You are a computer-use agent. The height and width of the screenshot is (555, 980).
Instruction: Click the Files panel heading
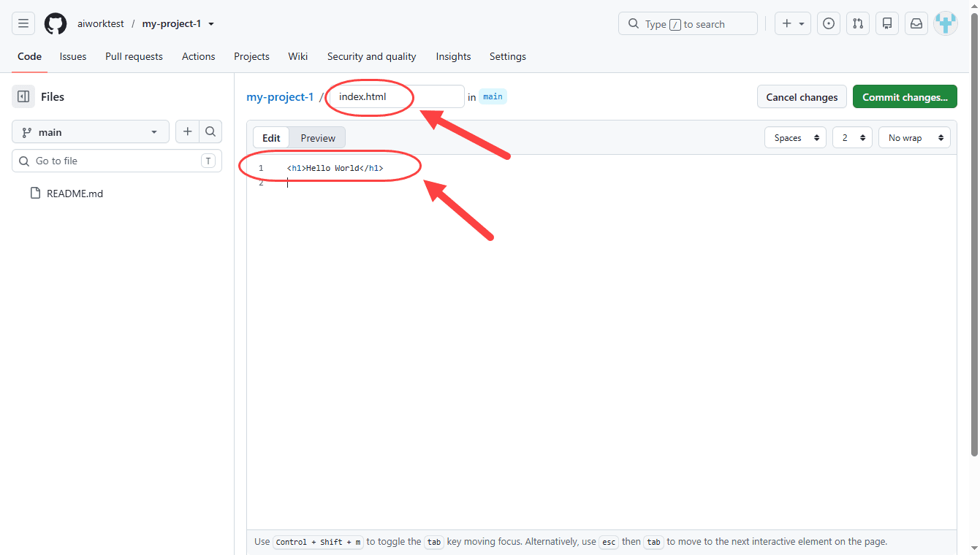click(53, 96)
